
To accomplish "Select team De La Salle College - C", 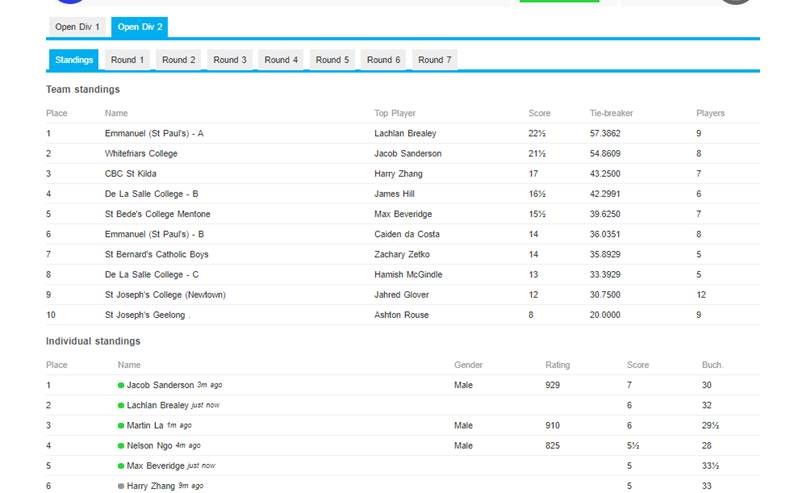I will pos(152,275).
